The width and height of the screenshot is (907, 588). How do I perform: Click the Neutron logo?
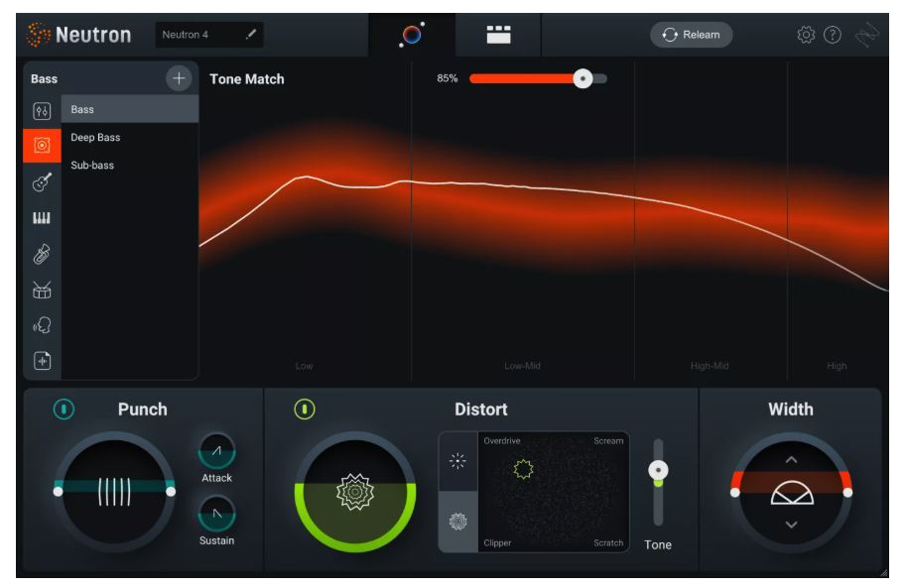pyautogui.click(x=79, y=35)
